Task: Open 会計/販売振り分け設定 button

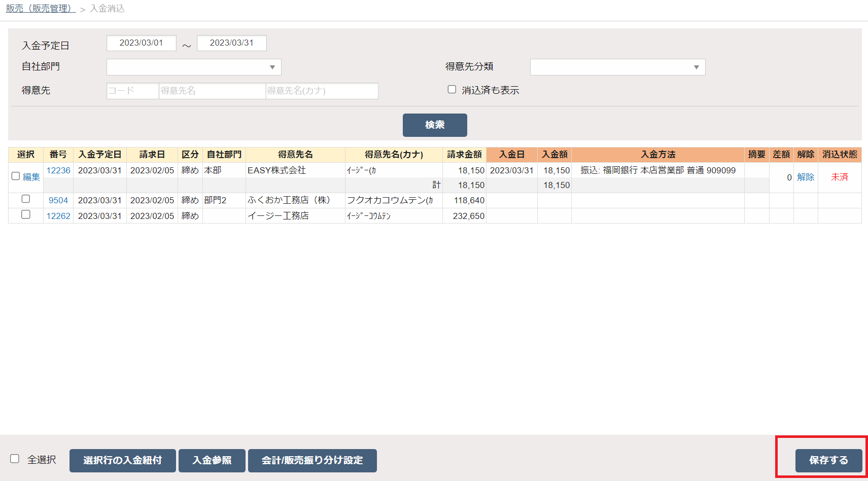Action: pyautogui.click(x=312, y=460)
